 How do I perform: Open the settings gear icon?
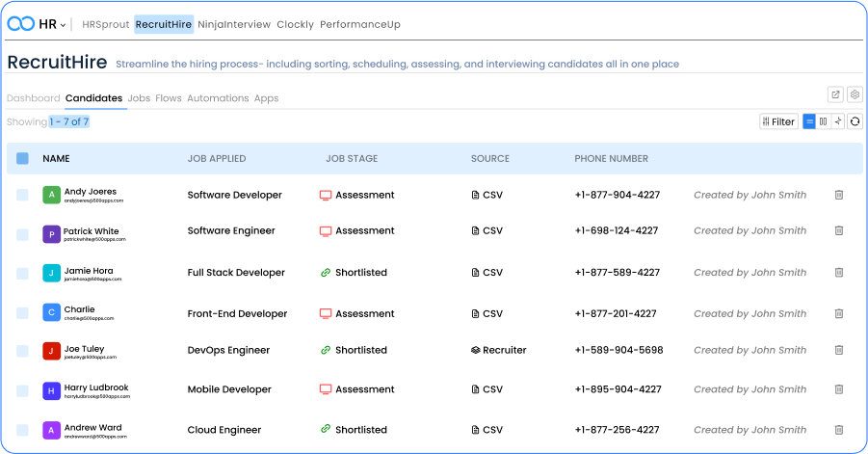pos(855,94)
